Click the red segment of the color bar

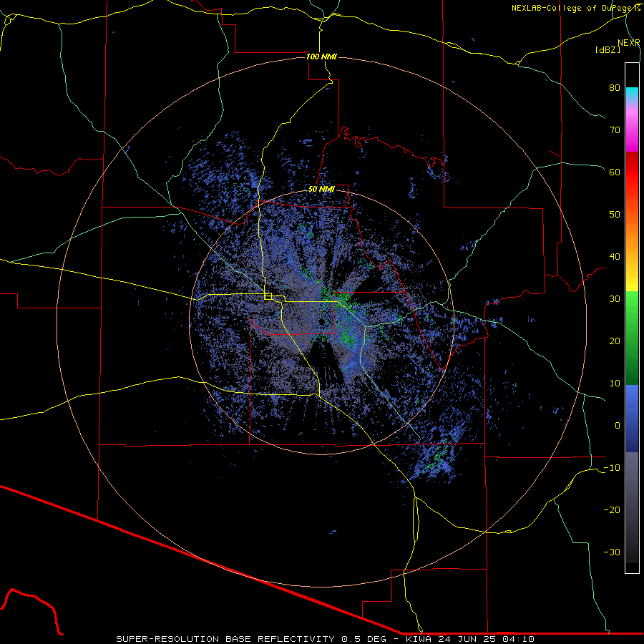point(632,172)
